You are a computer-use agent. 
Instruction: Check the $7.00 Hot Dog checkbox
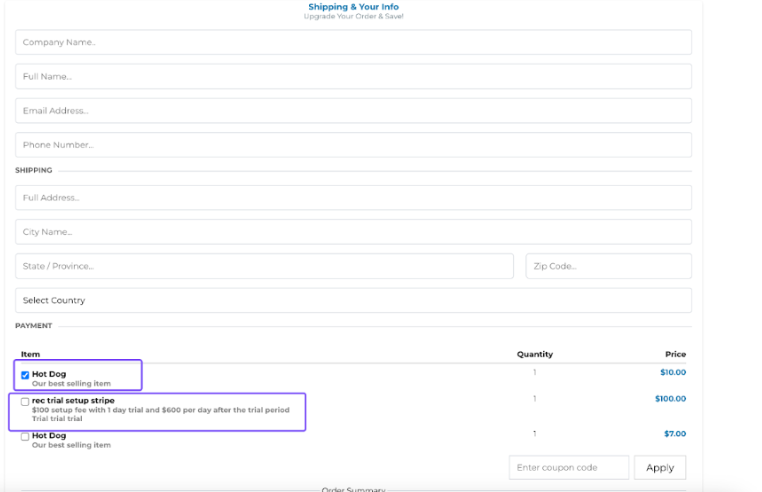pyautogui.click(x=25, y=436)
